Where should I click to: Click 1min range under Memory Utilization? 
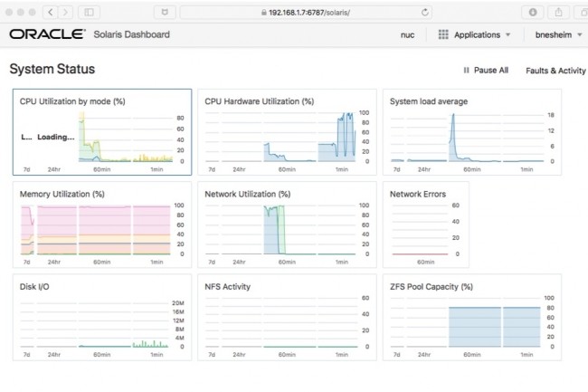(x=156, y=263)
